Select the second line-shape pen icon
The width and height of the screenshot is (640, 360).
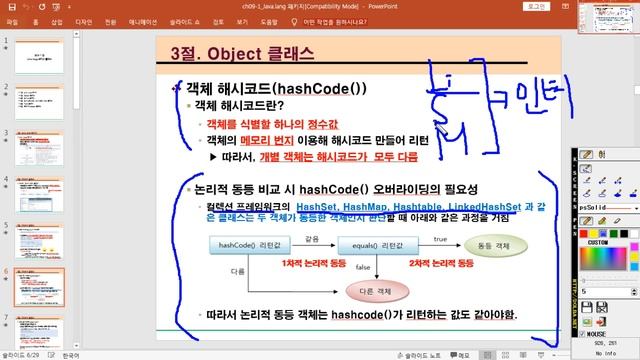pos(602,181)
